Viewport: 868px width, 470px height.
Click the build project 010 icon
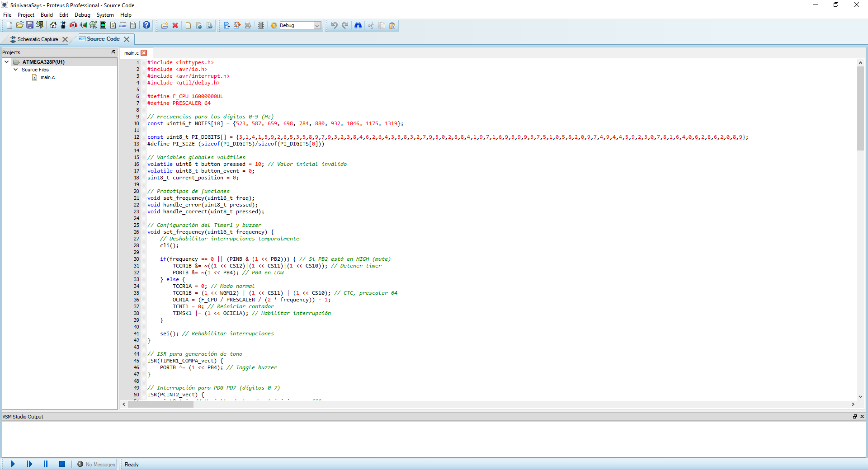[x=227, y=25]
